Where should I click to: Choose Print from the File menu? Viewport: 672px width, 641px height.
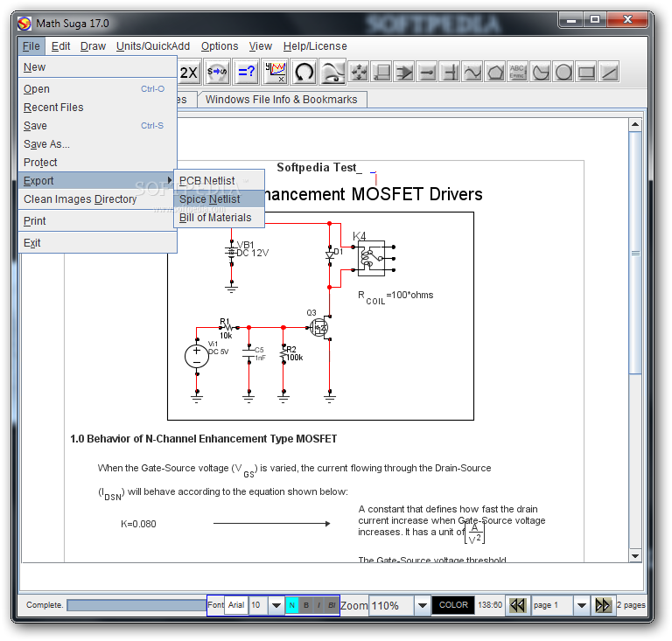(97, 221)
